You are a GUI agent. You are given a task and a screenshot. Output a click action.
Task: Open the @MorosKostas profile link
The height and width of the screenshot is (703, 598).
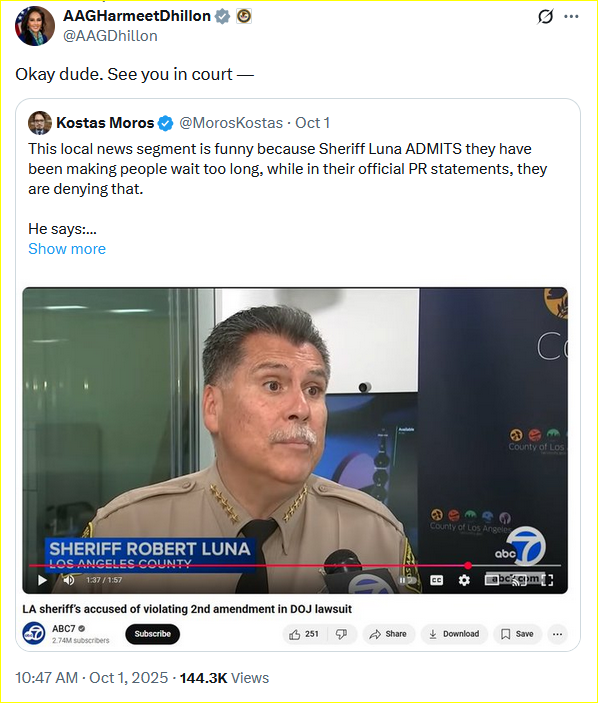pos(231,123)
